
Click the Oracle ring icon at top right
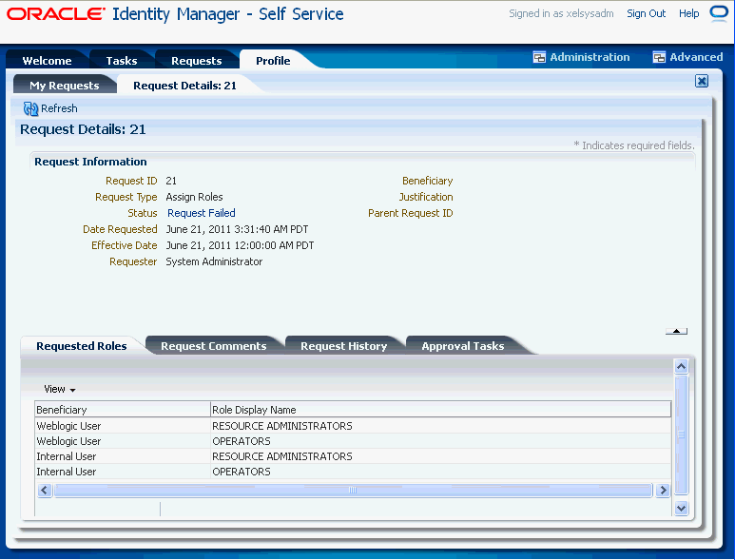[x=719, y=13]
